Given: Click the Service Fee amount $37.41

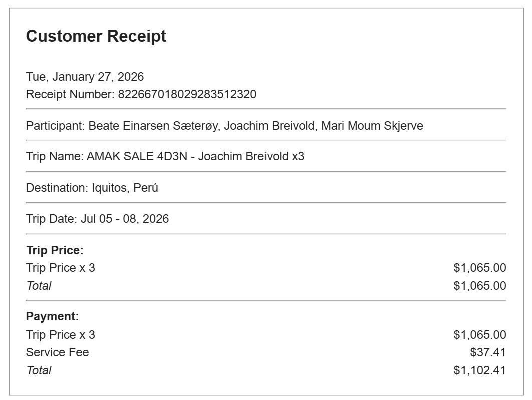Looking at the screenshot, I should click(488, 352).
